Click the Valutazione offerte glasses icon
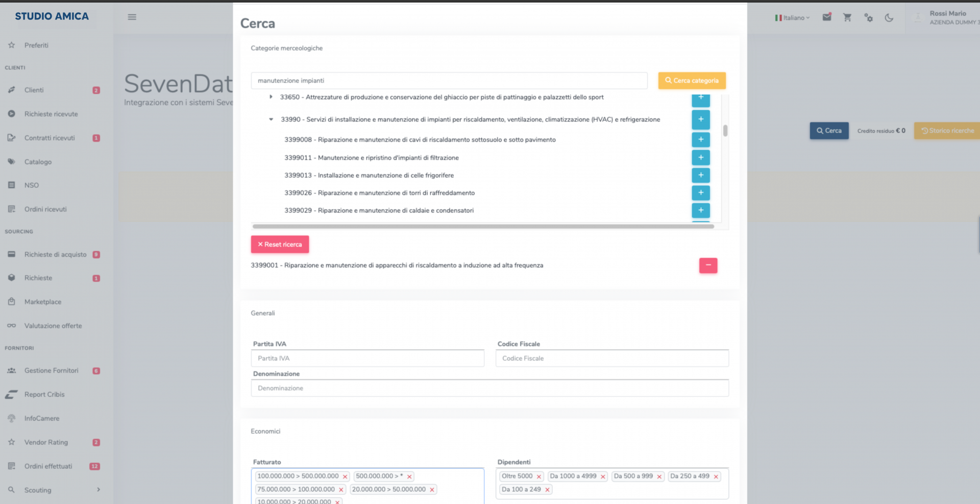The width and height of the screenshot is (980, 504). [11, 326]
